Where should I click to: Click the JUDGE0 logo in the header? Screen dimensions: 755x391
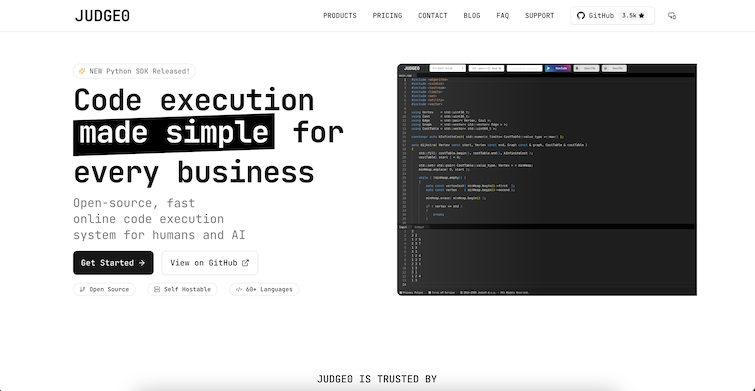pyautogui.click(x=102, y=16)
